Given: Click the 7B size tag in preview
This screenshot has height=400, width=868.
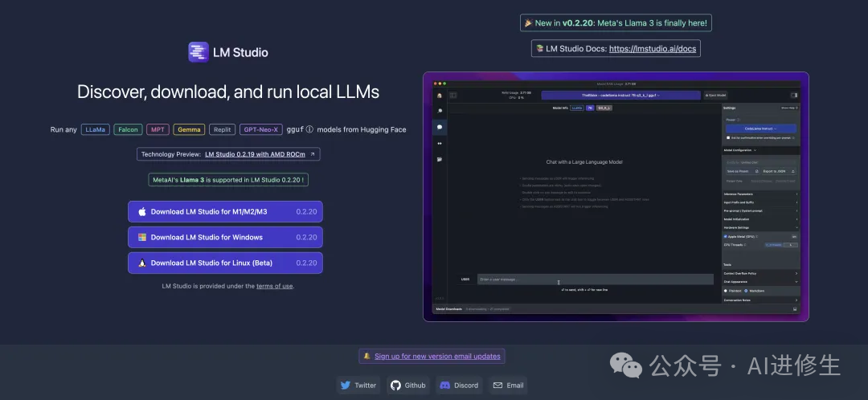Looking at the screenshot, I should point(590,108).
